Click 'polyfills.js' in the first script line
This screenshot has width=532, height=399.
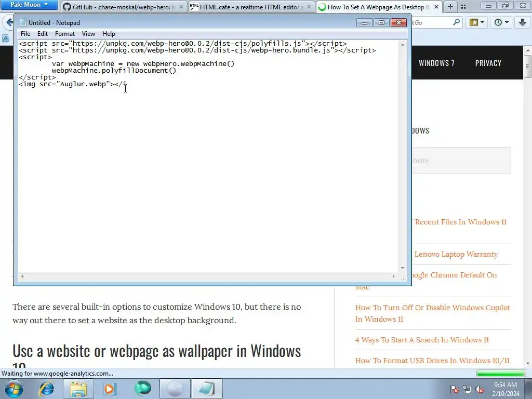click(276, 44)
